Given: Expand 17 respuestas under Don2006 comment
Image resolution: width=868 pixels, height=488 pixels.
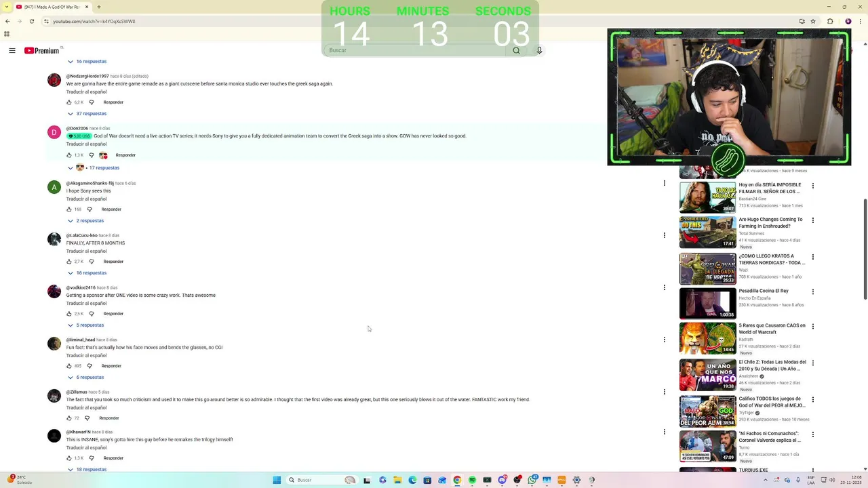Looking at the screenshot, I should [94, 168].
